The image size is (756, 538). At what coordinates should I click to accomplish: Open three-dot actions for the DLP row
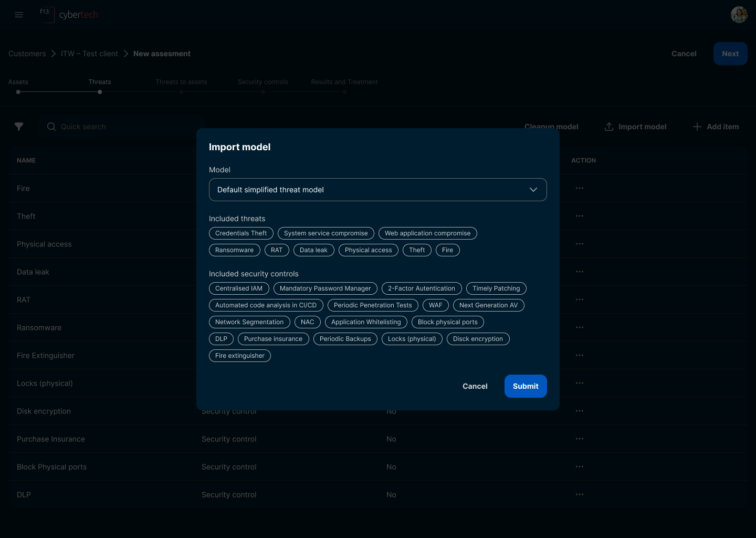(579, 494)
